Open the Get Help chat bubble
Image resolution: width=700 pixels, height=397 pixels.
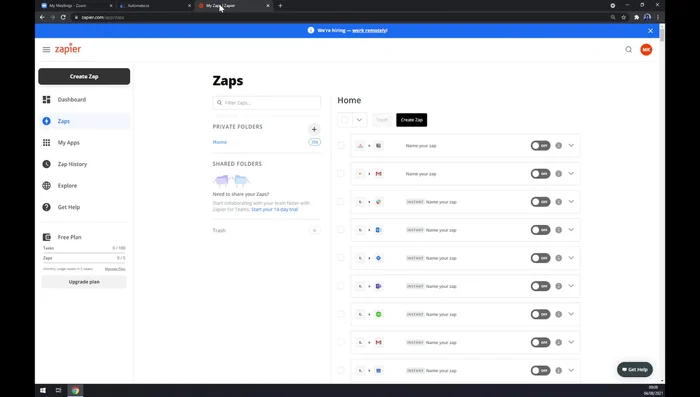635,369
